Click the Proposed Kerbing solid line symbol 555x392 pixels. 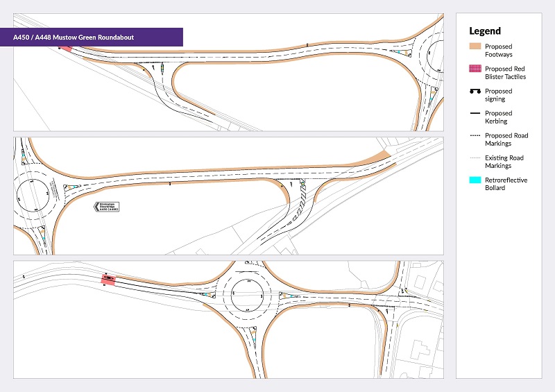tap(475, 113)
